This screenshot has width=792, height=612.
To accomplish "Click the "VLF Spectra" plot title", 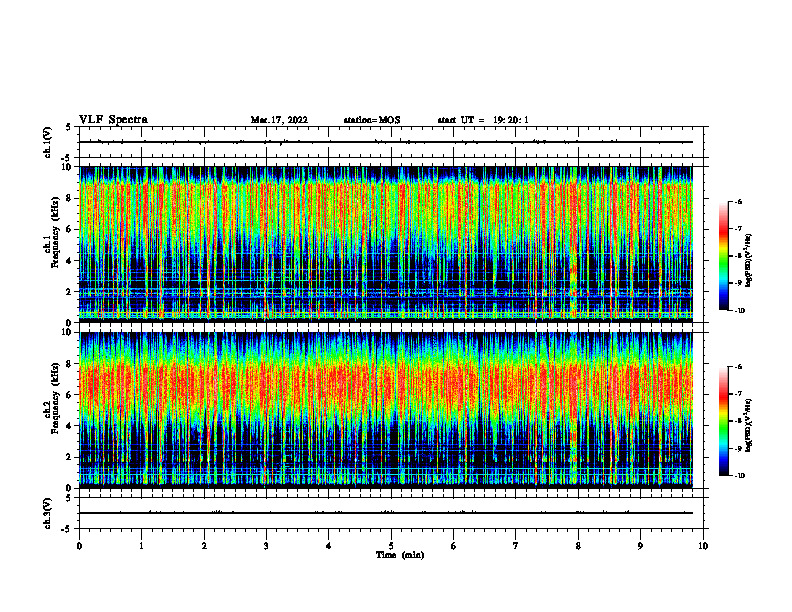I will [x=113, y=120].
